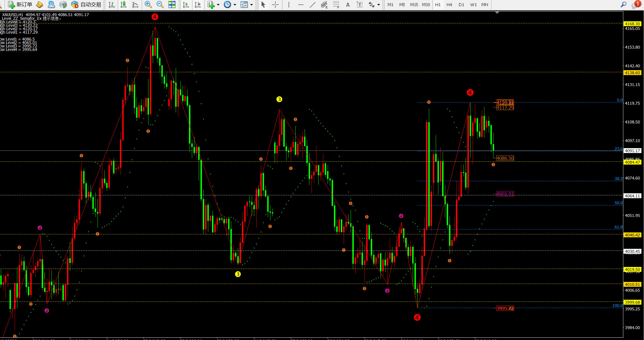The width and height of the screenshot is (644, 340).
Task: Expand the templates dropdown arrow
Action: (x=251, y=5)
